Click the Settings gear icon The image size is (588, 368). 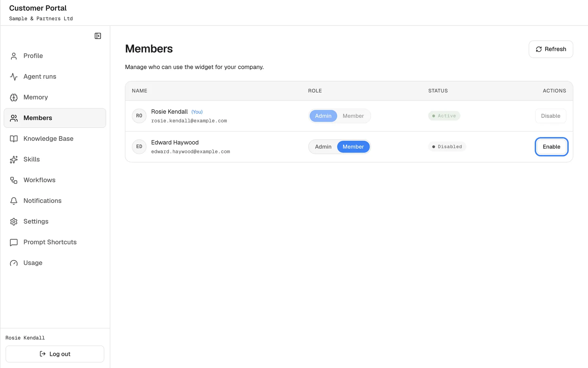14,221
